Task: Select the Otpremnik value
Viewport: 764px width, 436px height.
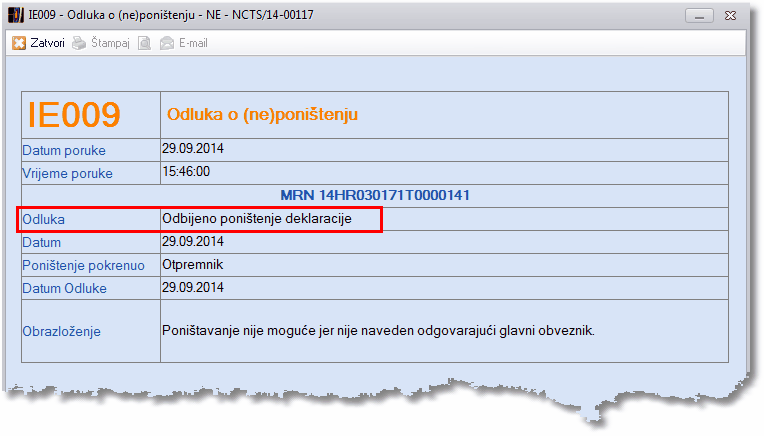Action: 192,265
